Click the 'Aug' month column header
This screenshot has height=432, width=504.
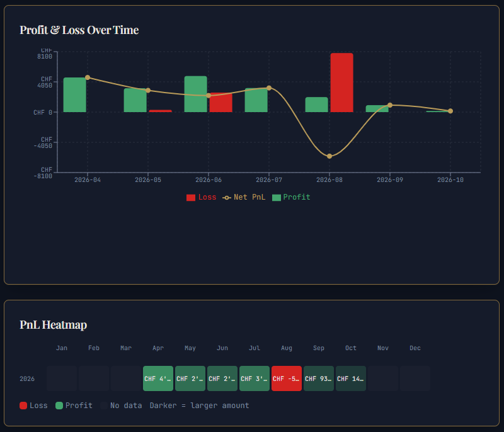(287, 348)
